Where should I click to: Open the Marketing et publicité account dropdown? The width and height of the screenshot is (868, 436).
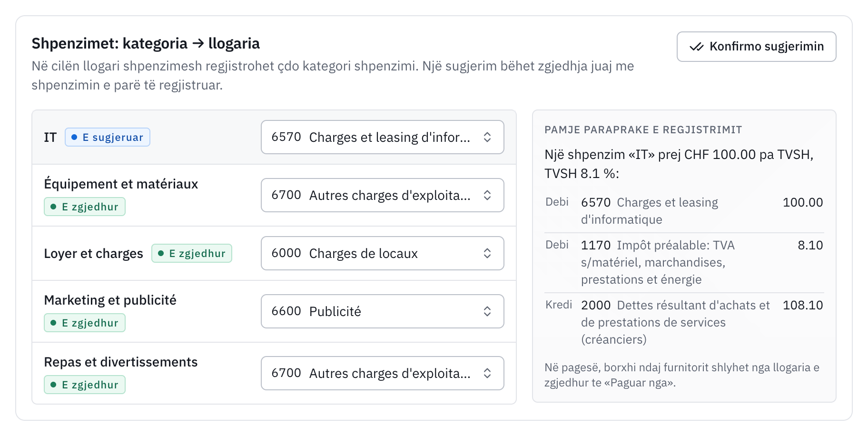[x=382, y=311]
